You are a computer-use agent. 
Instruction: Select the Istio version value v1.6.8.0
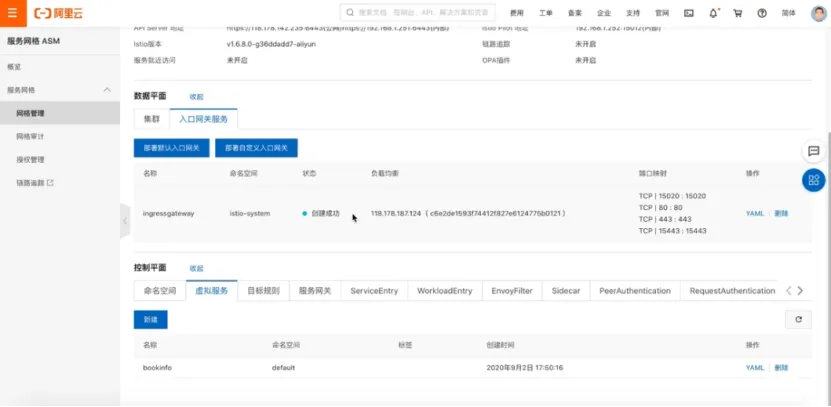coord(271,45)
